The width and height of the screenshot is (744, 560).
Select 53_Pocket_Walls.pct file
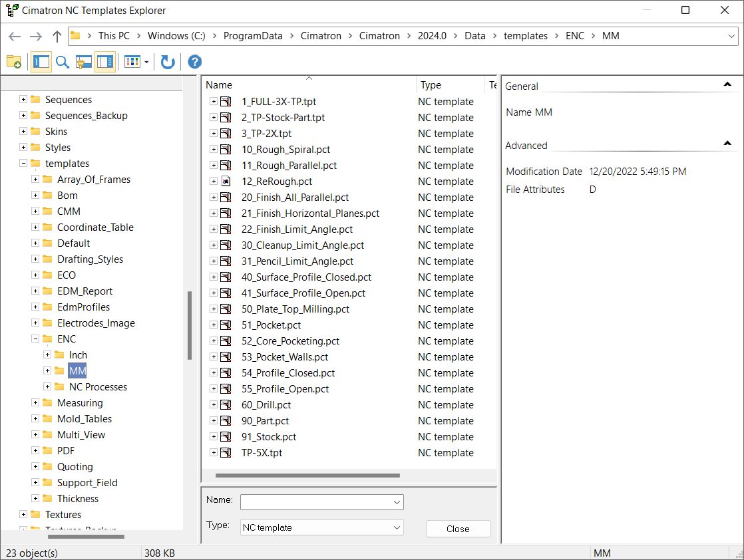[x=285, y=356]
